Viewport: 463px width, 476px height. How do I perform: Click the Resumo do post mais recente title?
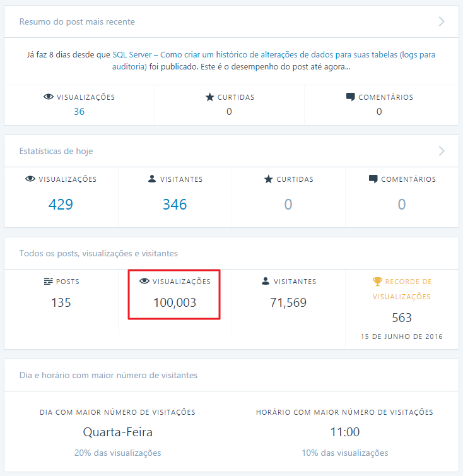[77, 22]
